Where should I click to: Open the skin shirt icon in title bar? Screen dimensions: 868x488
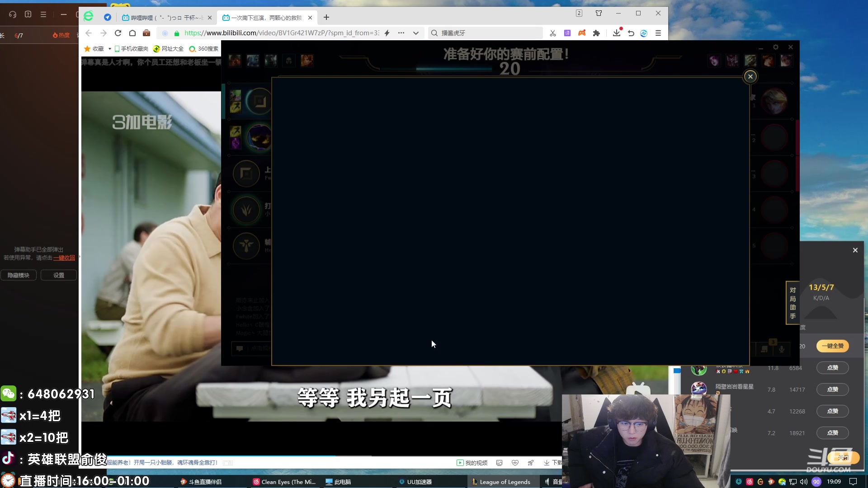[599, 13]
